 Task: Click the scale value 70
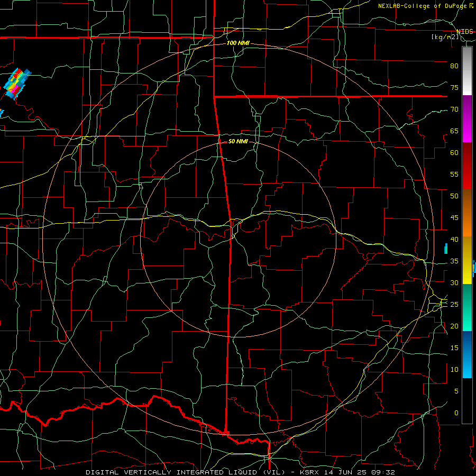click(454, 109)
